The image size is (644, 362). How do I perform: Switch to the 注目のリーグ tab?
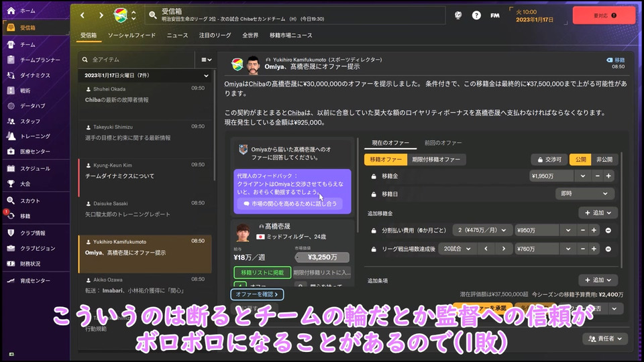point(215,36)
